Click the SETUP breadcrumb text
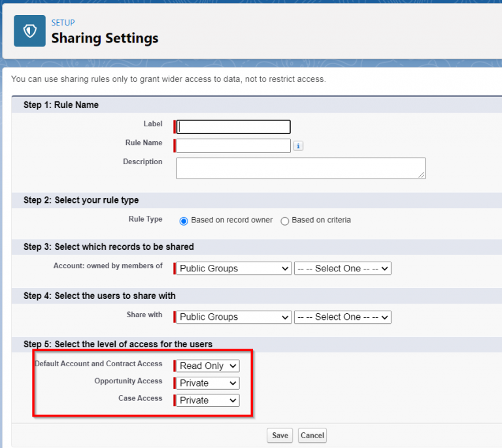This screenshot has width=502, height=448. coord(63,23)
